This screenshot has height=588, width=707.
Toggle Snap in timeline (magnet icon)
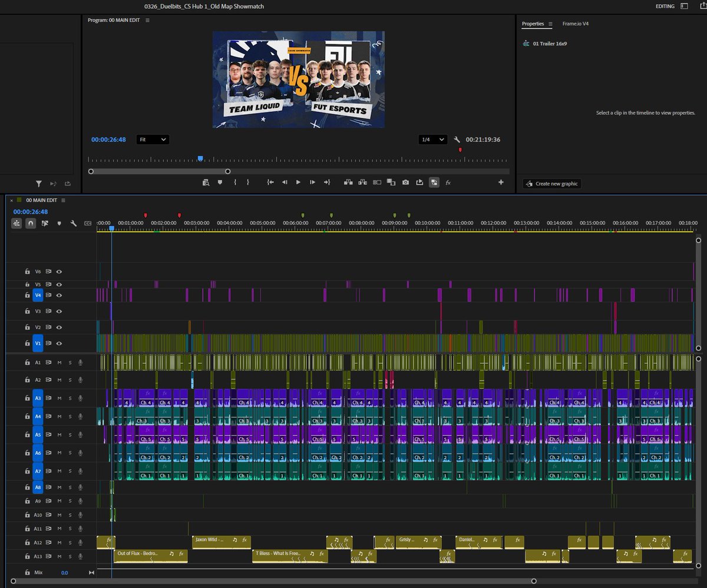[31, 224]
